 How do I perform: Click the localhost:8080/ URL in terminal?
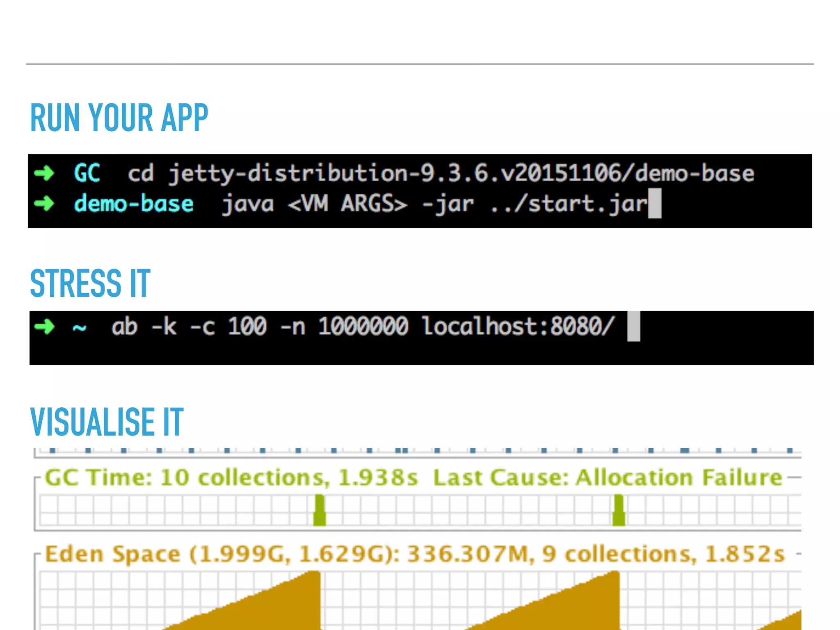518,327
